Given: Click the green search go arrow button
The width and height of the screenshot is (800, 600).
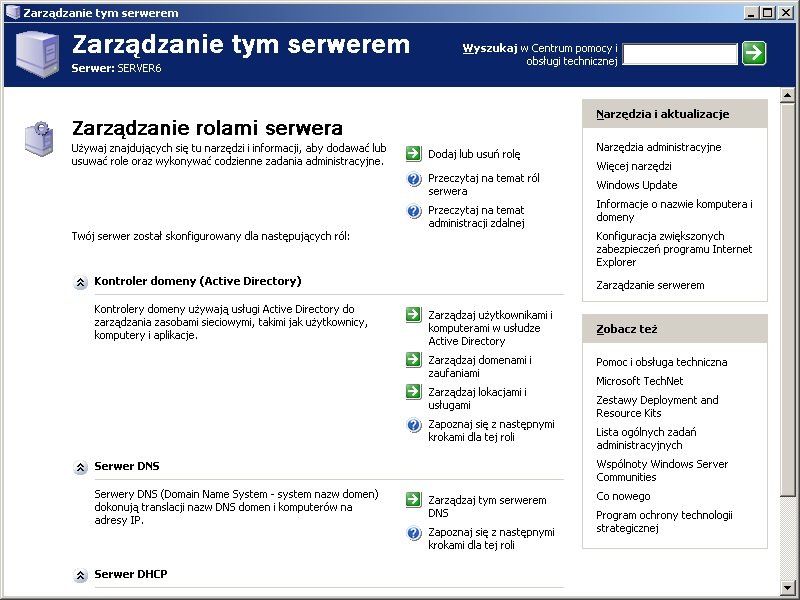Looking at the screenshot, I should click(754, 53).
